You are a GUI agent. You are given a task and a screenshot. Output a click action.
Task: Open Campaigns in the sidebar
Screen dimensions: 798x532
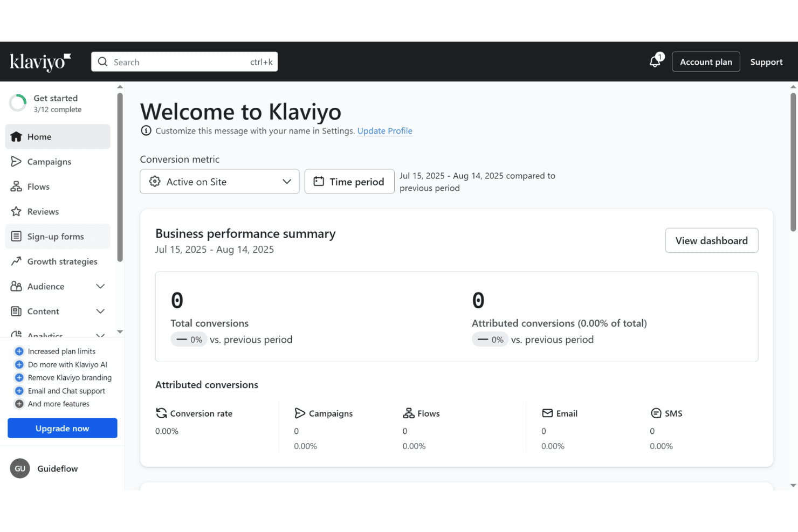pos(58,162)
